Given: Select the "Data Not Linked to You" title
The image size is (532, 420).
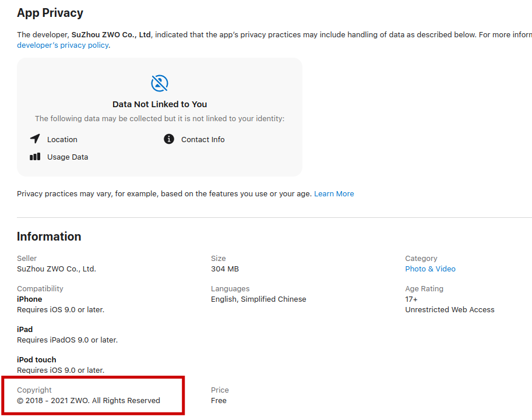Looking at the screenshot, I should [x=160, y=104].
